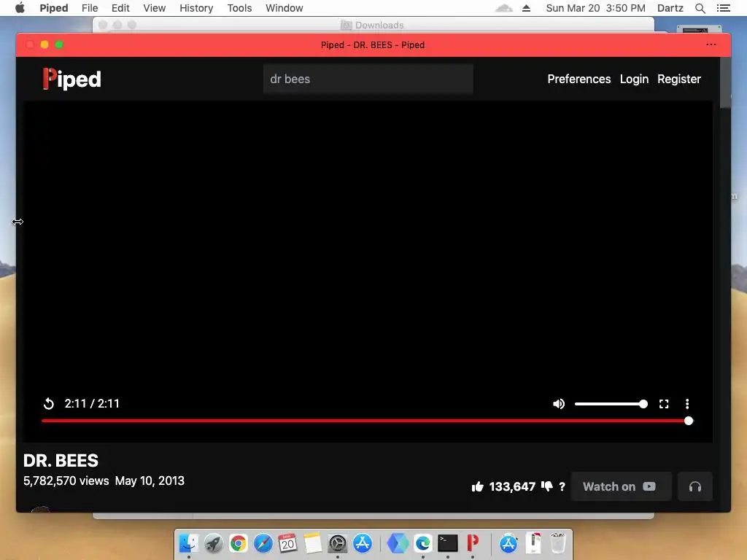747x560 pixels.
Task: Click the cloud icon in the menu bar
Action: 504,8
